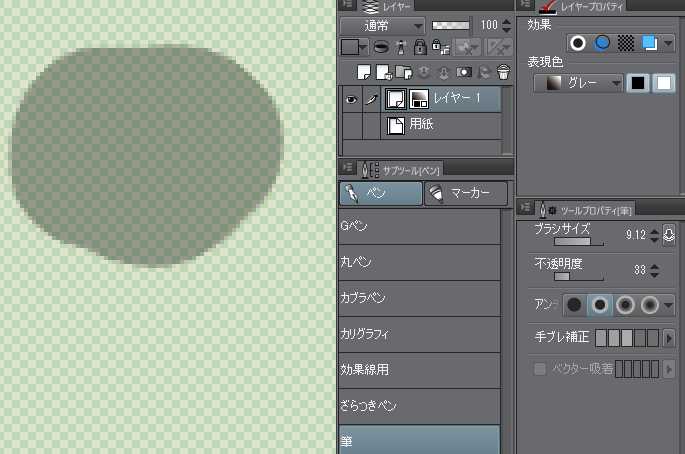The width and height of the screenshot is (685, 454).
Task: Click the ブラシサイズ slider
Action: coord(561,242)
